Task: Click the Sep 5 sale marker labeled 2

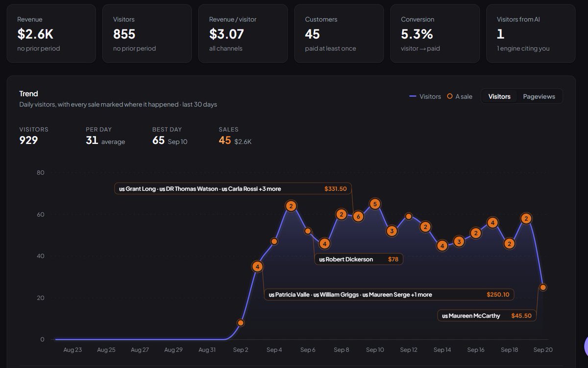Action: point(291,207)
